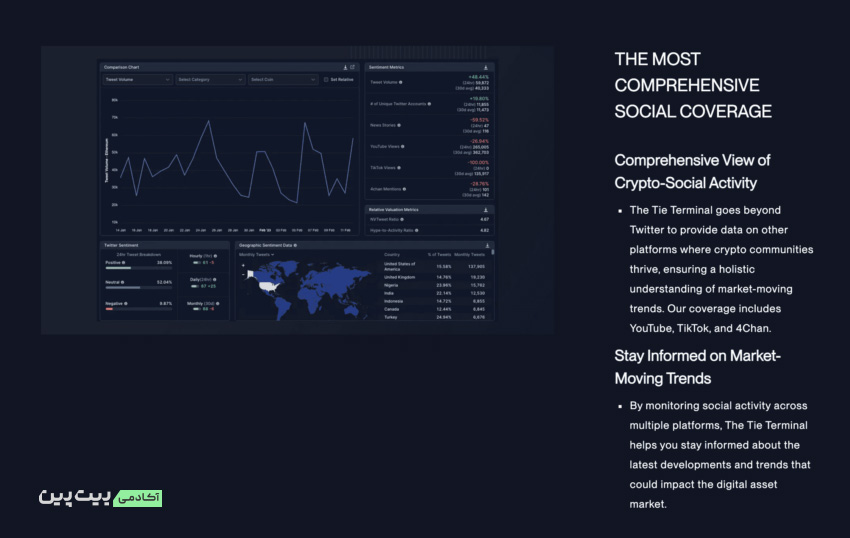
Task: Click heading Stay Informed on Market-Moving Trends
Action: coord(698,367)
